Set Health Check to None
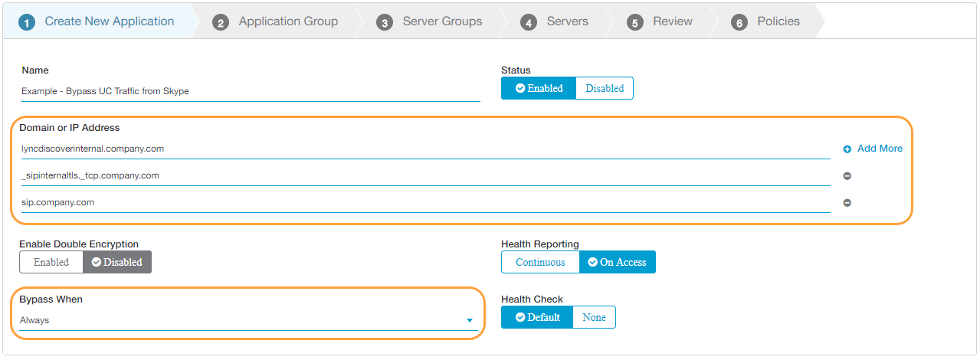 coord(594,317)
